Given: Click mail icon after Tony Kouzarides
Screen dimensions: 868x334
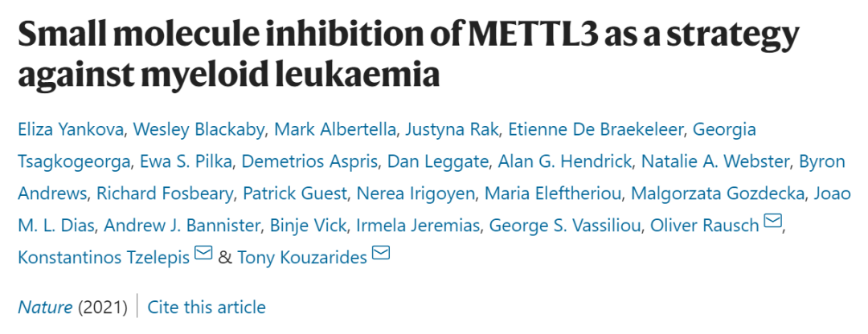Looking at the screenshot, I should coord(382,253).
